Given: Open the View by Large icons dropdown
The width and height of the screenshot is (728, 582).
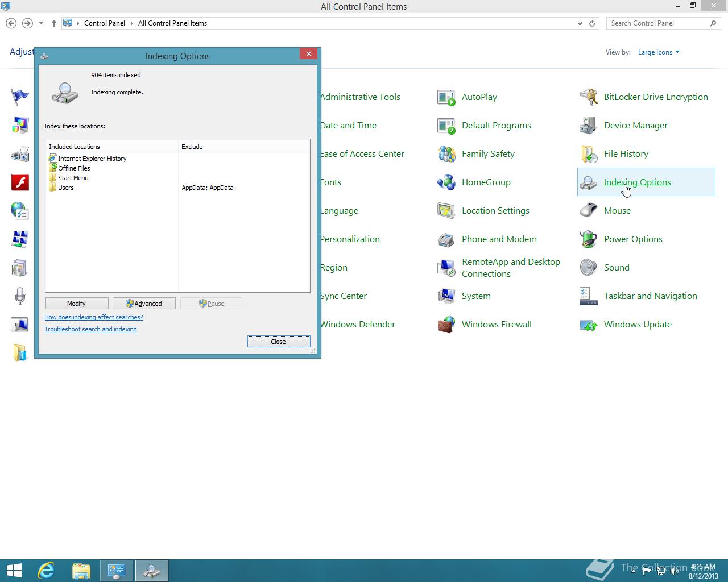Looking at the screenshot, I should click(x=659, y=52).
